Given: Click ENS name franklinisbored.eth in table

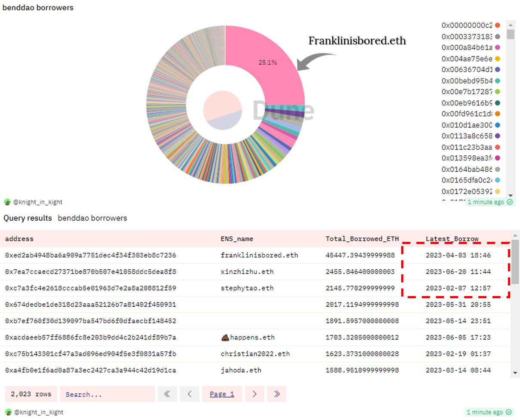Looking at the screenshot, I should (x=259, y=255).
